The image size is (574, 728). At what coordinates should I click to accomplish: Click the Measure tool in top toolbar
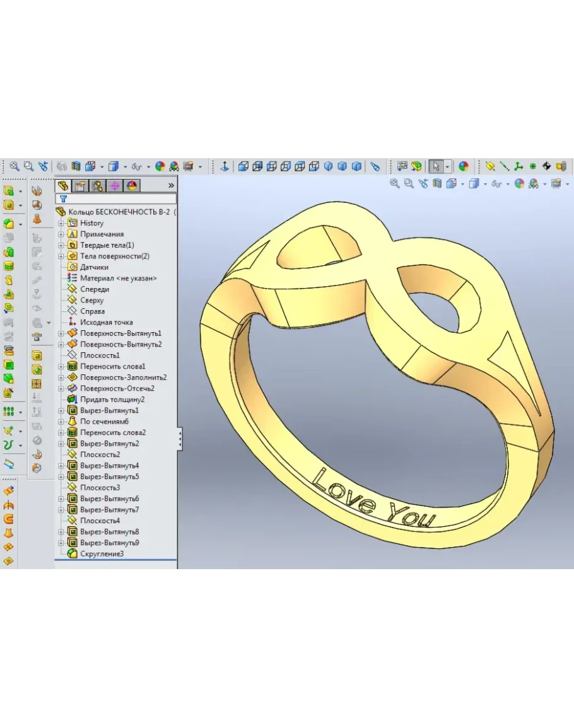[x=375, y=166]
